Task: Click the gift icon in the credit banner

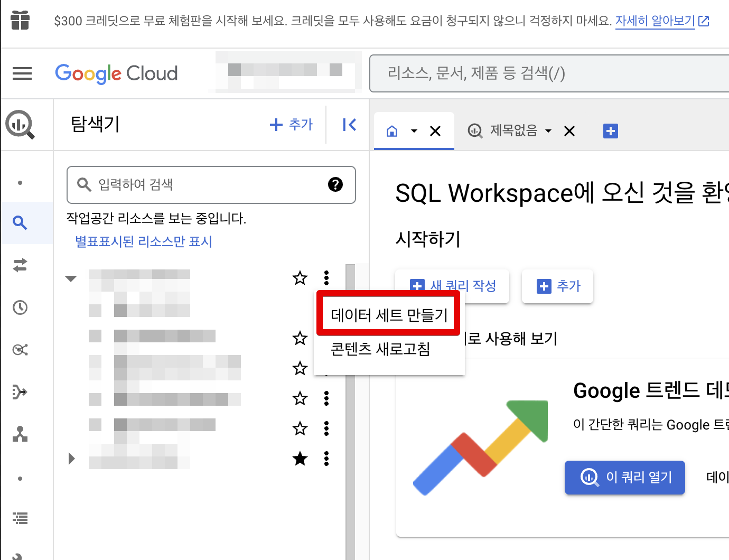Action: 20,21
